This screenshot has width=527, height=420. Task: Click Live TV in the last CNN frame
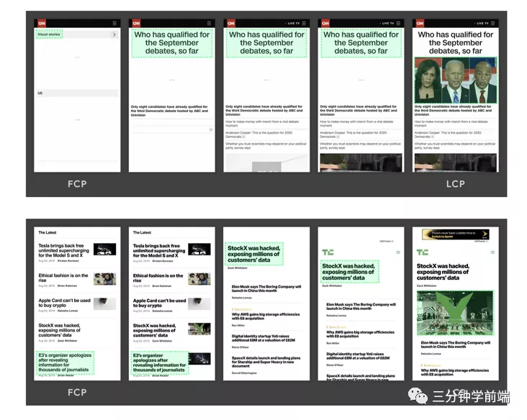481,23
